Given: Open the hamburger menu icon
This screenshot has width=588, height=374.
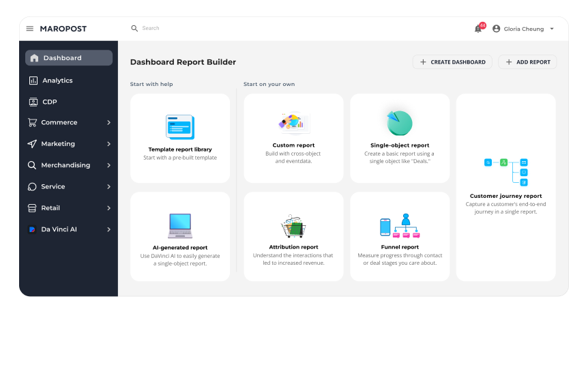Looking at the screenshot, I should click(x=30, y=29).
